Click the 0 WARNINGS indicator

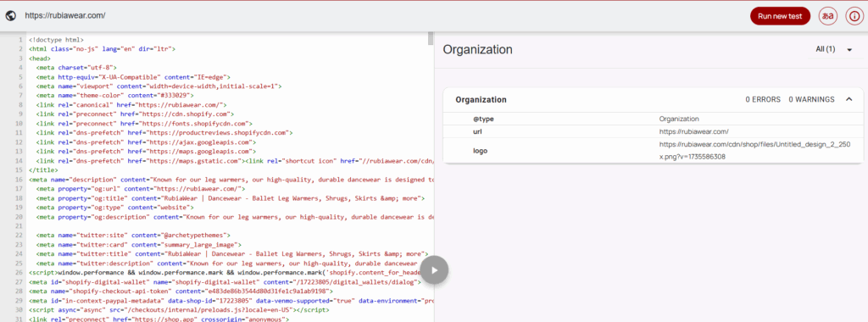[x=811, y=100]
